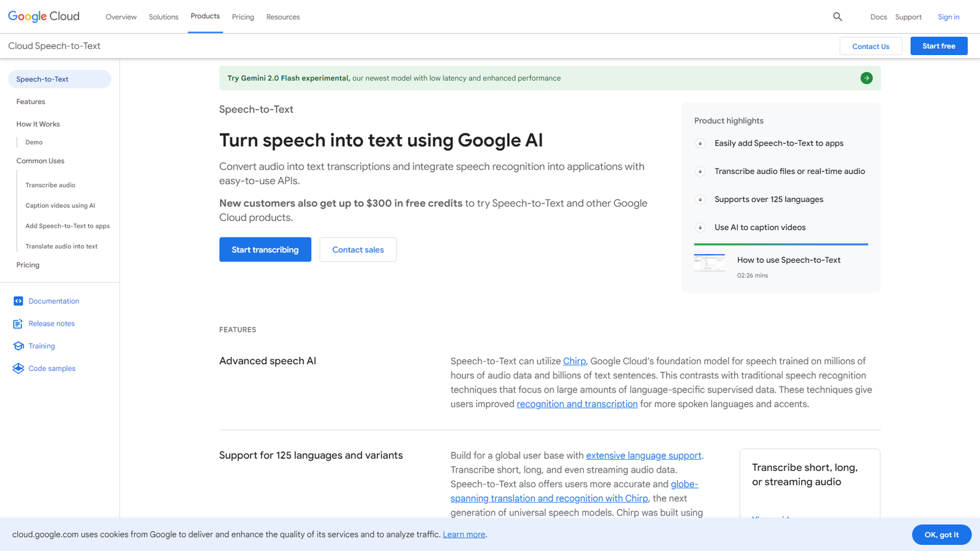
Task: Click the Start free button
Action: [939, 46]
